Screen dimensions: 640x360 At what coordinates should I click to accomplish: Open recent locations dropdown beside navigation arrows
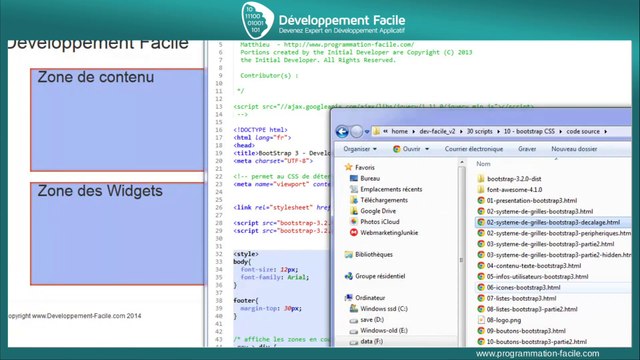[x=367, y=132]
